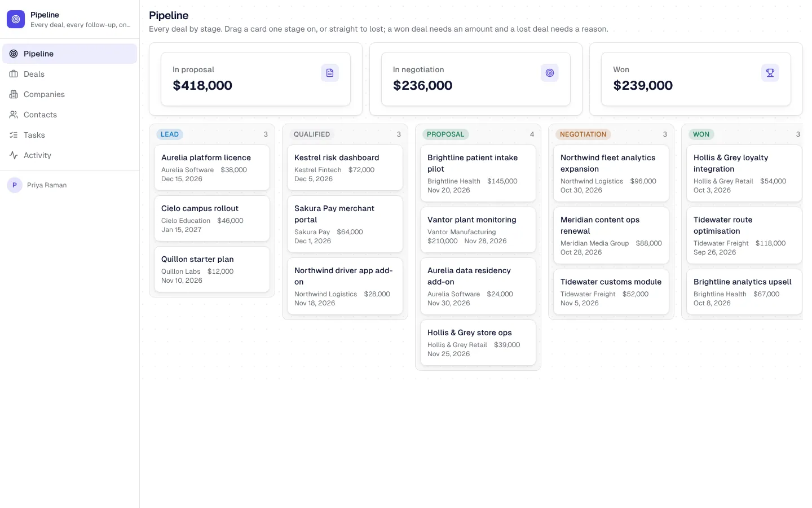The height and width of the screenshot is (508, 812).
Task: Click the Priya Raman user name
Action: [x=47, y=185]
